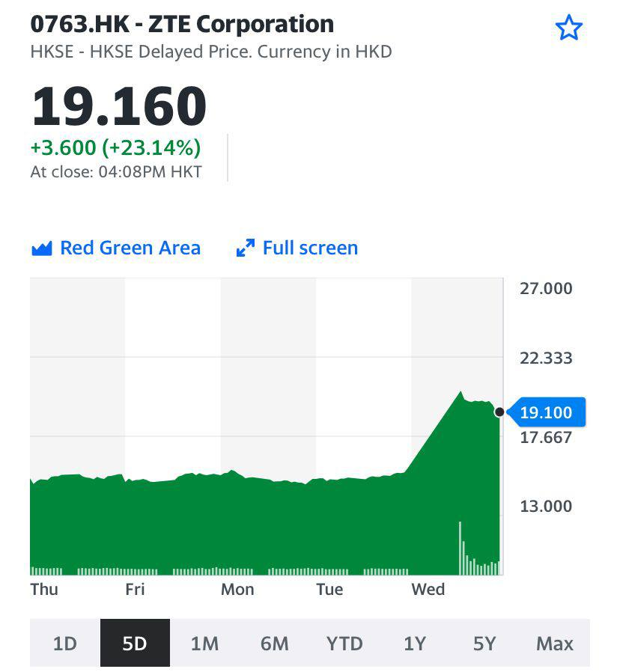
Task: Click the Wed label on the time axis
Action: 428,590
